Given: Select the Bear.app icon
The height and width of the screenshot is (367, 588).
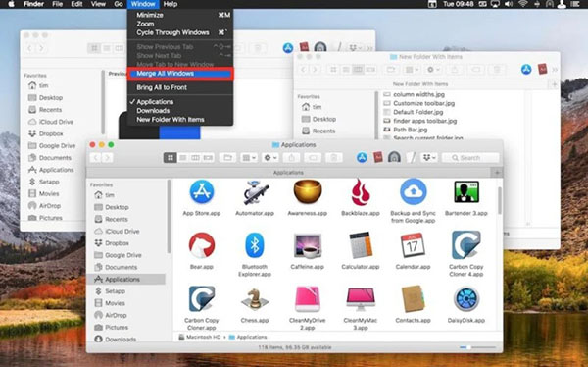Looking at the screenshot, I should pos(202,245).
